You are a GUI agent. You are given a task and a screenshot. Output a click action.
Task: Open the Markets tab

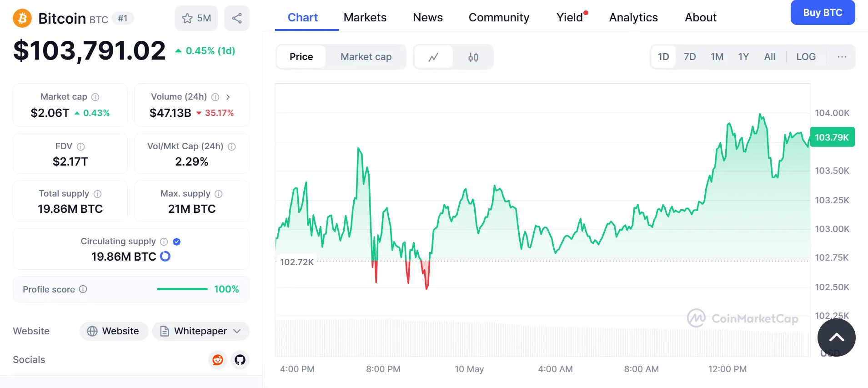point(365,18)
